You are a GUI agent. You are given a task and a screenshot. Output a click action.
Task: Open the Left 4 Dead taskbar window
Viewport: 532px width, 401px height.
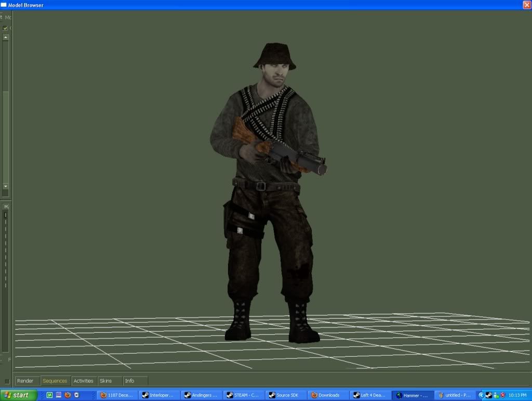point(370,395)
